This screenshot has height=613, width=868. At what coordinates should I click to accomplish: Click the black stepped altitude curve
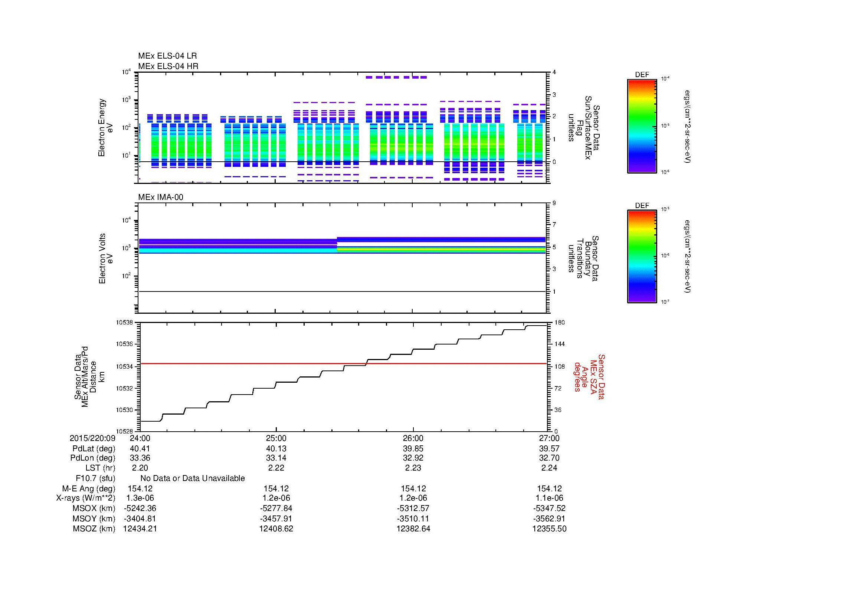tap(343, 373)
